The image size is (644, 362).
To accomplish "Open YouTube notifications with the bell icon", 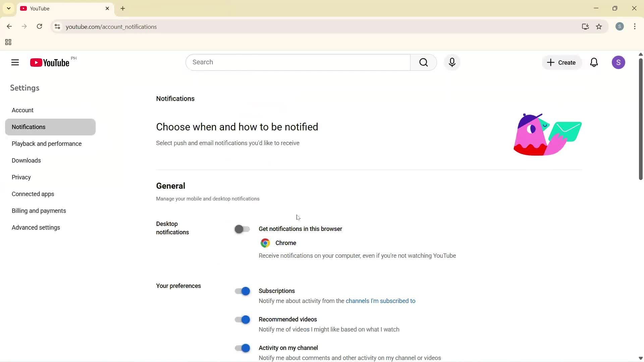I will (x=594, y=62).
